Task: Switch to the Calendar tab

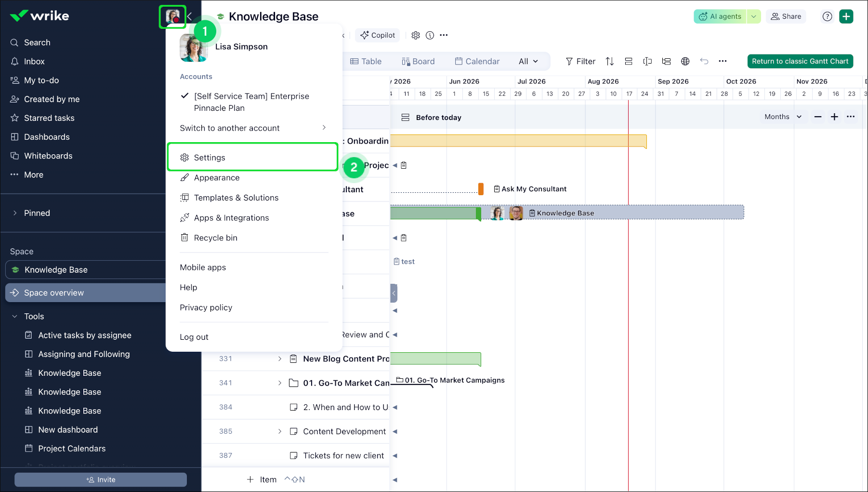Action: tap(477, 61)
